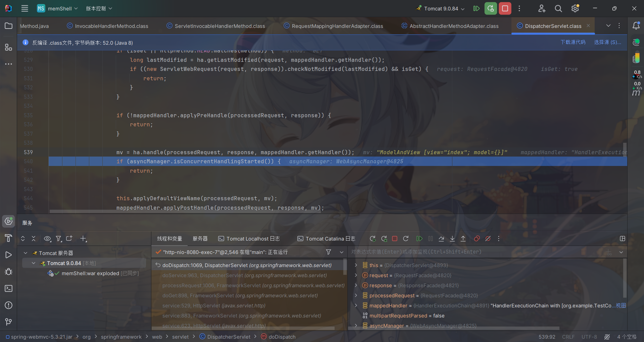
Task: Click the 4 个空格 indent status
Action: pos(627,337)
